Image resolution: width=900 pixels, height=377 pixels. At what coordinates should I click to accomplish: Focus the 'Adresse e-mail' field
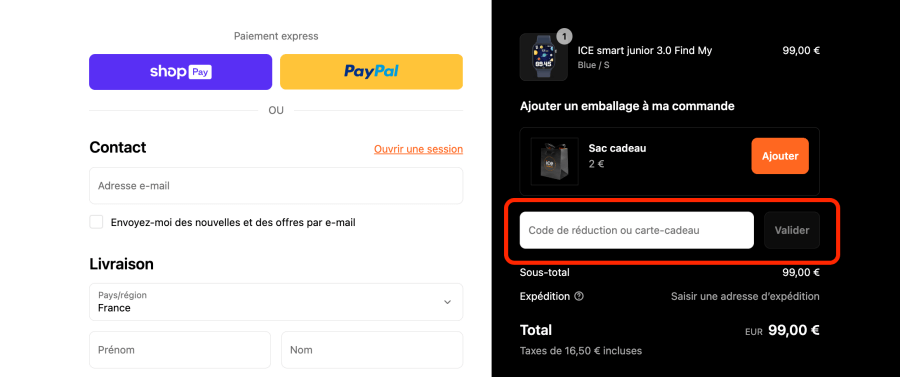pyautogui.click(x=276, y=186)
